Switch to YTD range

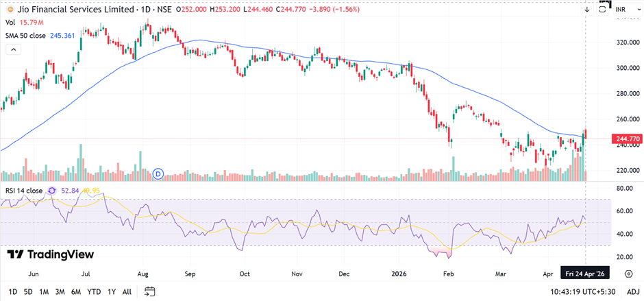tap(94, 291)
